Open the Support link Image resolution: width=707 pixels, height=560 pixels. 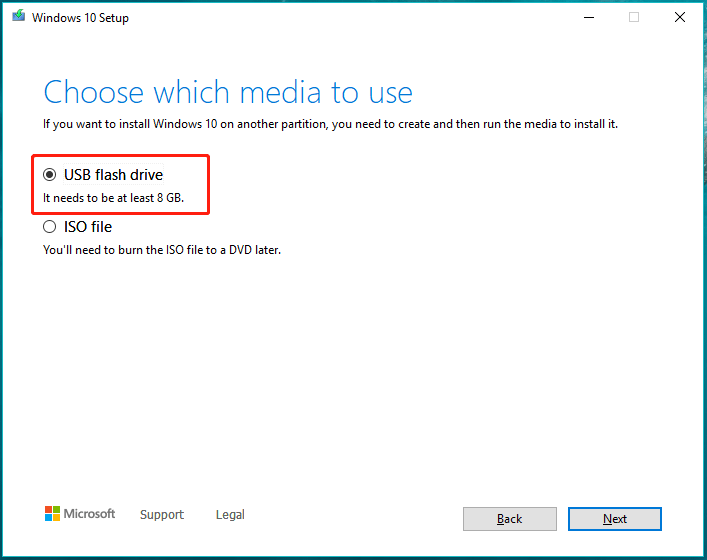tap(161, 514)
